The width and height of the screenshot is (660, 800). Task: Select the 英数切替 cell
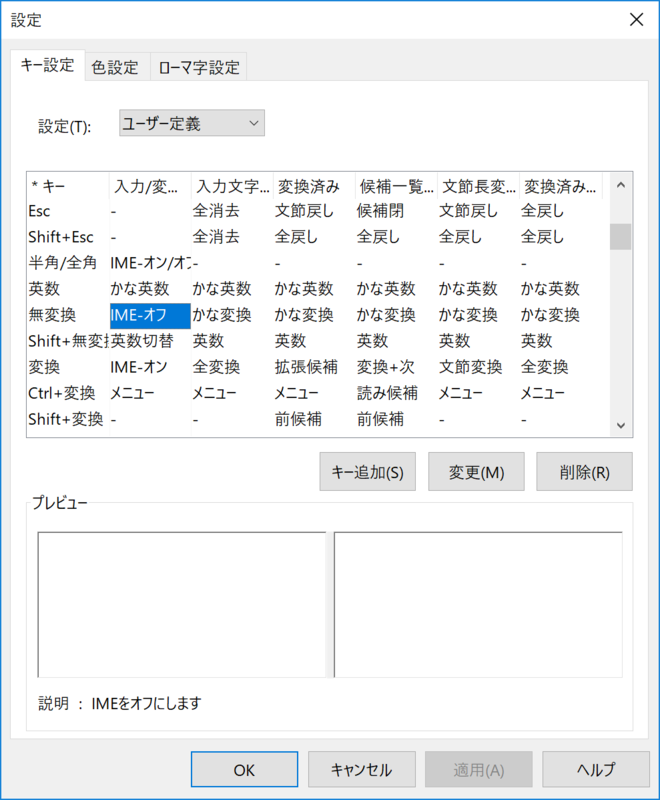[142, 341]
